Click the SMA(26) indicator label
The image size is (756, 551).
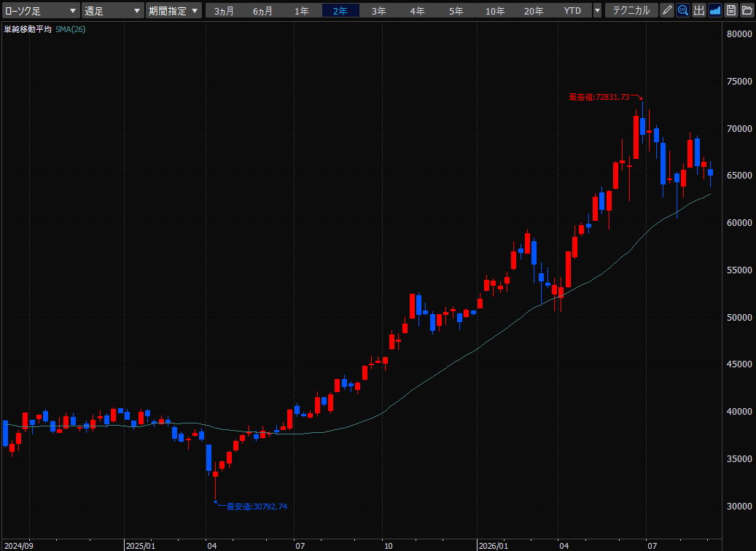point(71,29)
